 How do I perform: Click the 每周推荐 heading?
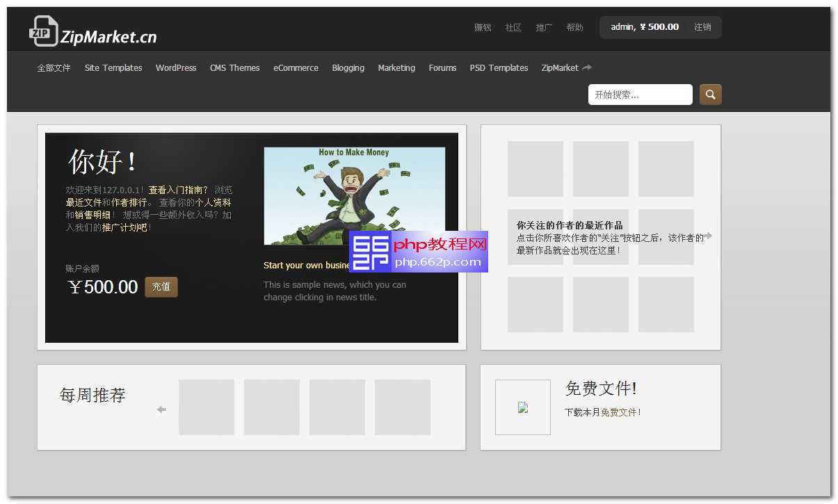pos(92,396)
